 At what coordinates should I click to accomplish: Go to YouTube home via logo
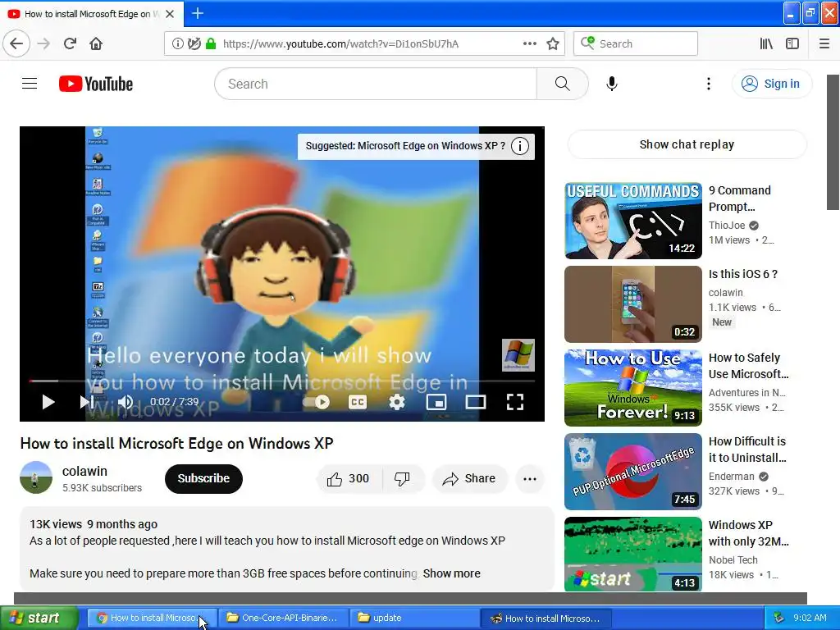[x=96, y=84]
